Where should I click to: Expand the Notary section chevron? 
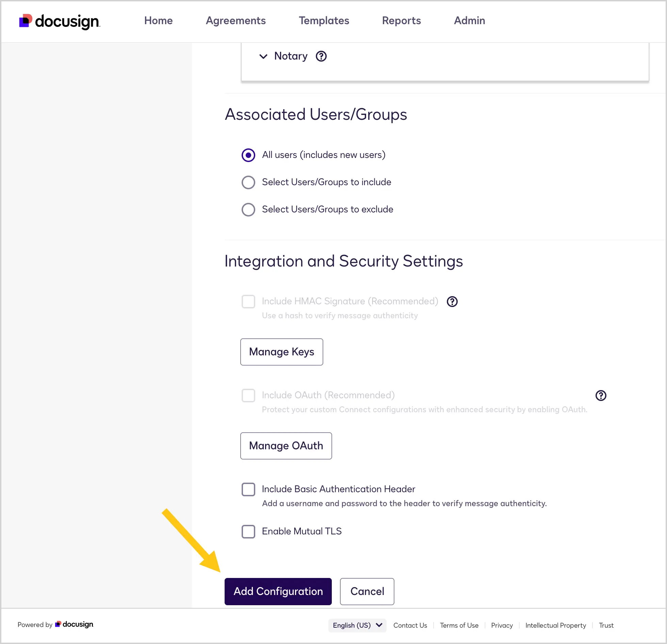click(263, 57)
